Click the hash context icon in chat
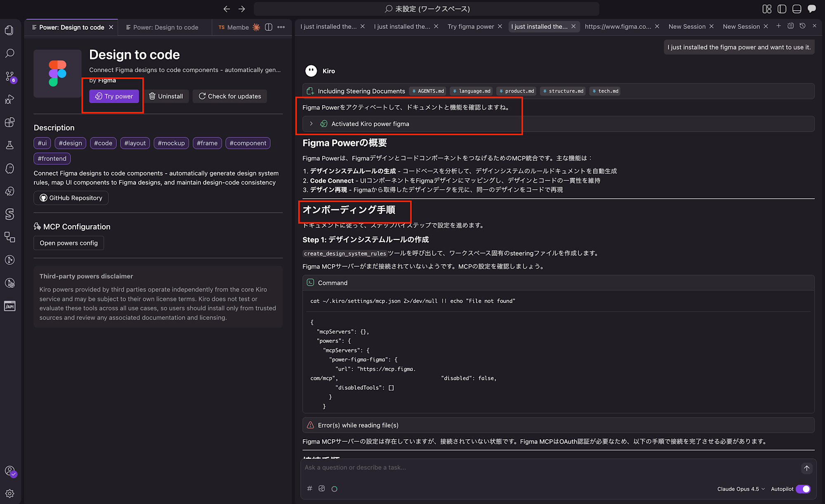The image size is (825, 504). pos(309,489)
